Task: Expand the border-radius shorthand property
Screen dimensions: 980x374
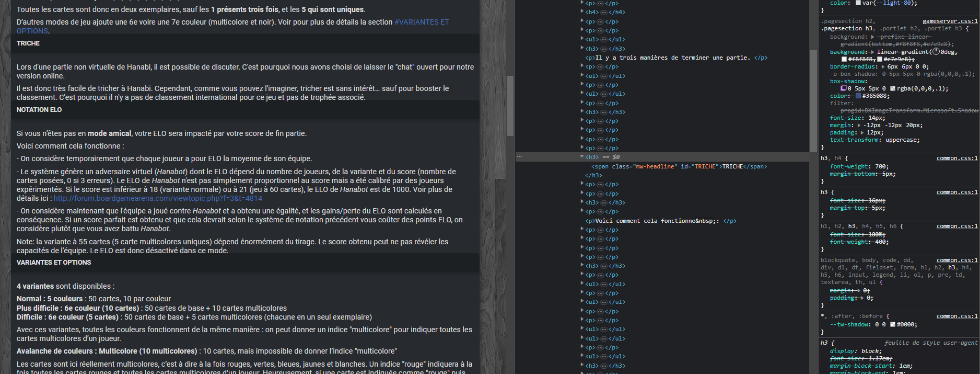Action: click(x=883, y=66)
